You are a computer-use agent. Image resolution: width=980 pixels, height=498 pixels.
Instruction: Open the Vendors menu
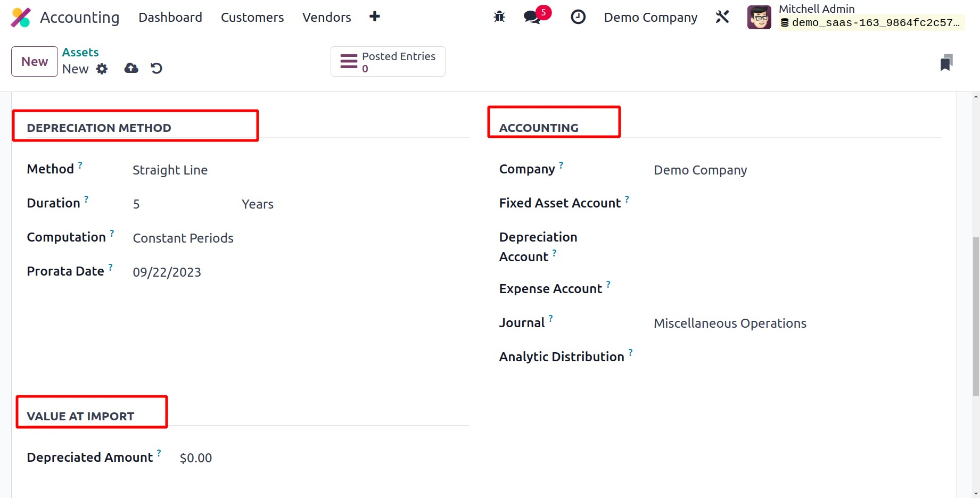tap(326, 18)
